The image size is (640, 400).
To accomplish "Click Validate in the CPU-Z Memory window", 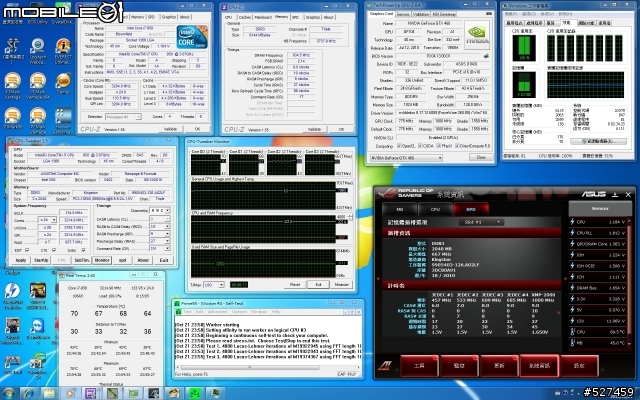I will point(314,129).
